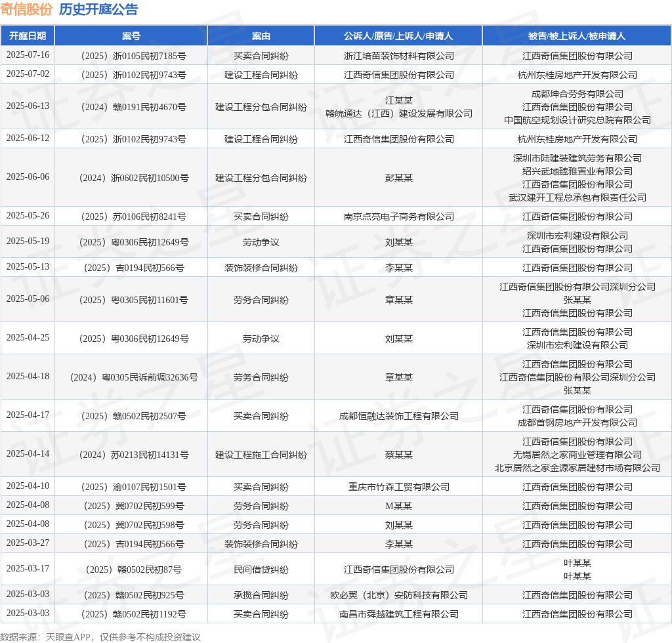Click plaintiff "南京点亮电子商务有限公司"
This screenshot has width=672, height=643.
(398, 217)
